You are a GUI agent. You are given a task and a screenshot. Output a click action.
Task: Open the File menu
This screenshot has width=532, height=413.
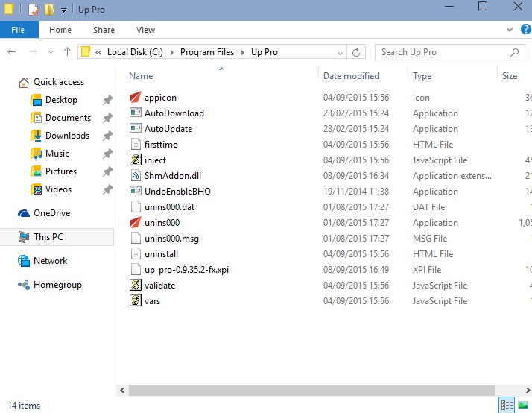(x=18, y=30)
